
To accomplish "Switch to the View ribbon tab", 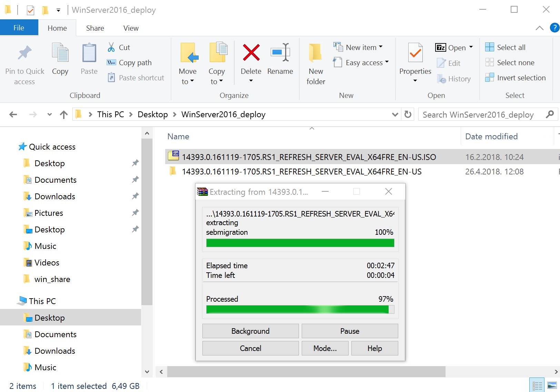I will 130,28.
